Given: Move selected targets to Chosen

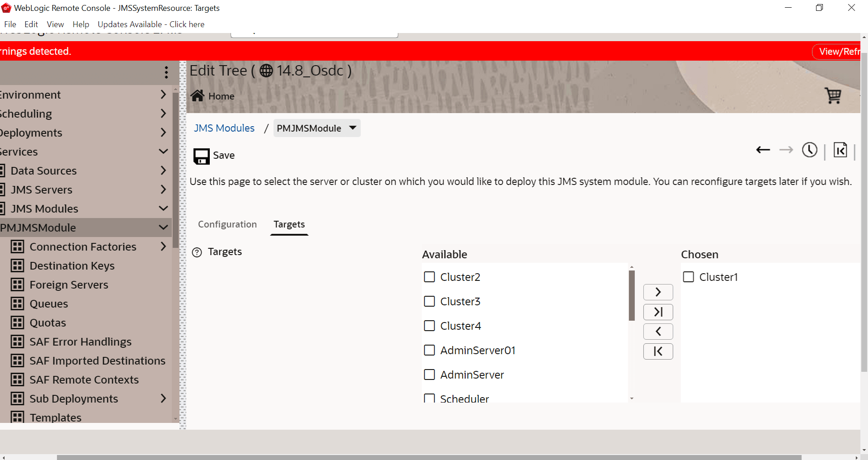Looking at the screenshot, I should tap(658, 292).
